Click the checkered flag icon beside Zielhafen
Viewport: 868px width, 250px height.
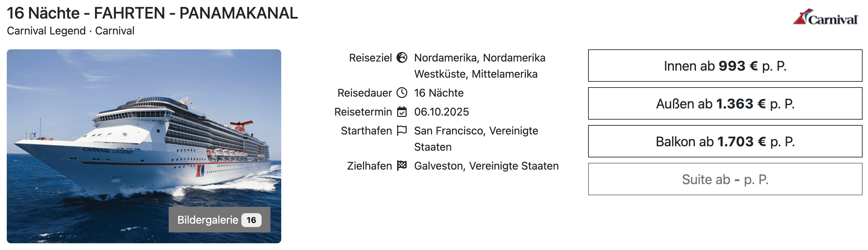(402, 166)
